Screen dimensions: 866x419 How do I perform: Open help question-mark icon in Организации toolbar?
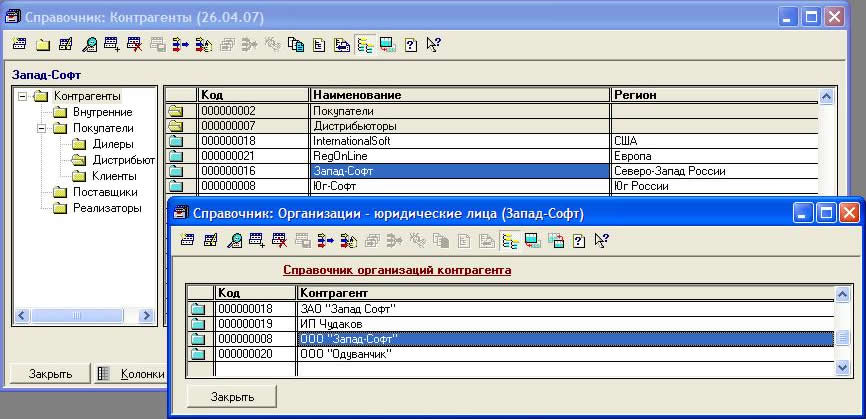579,240
